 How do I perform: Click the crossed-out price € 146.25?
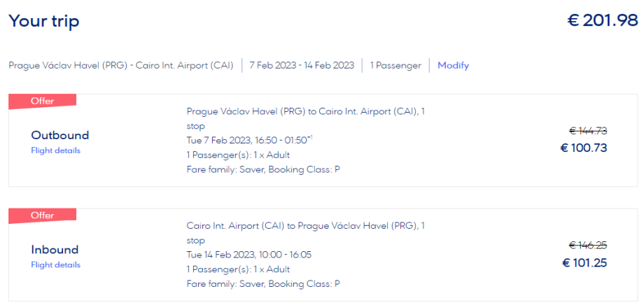click(x=587, y=245)
